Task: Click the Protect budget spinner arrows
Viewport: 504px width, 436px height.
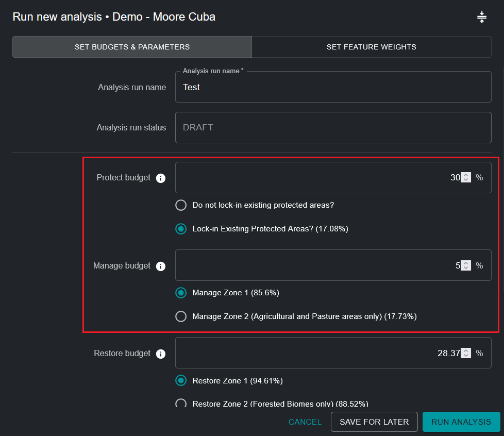Action: tap(466, 177)
